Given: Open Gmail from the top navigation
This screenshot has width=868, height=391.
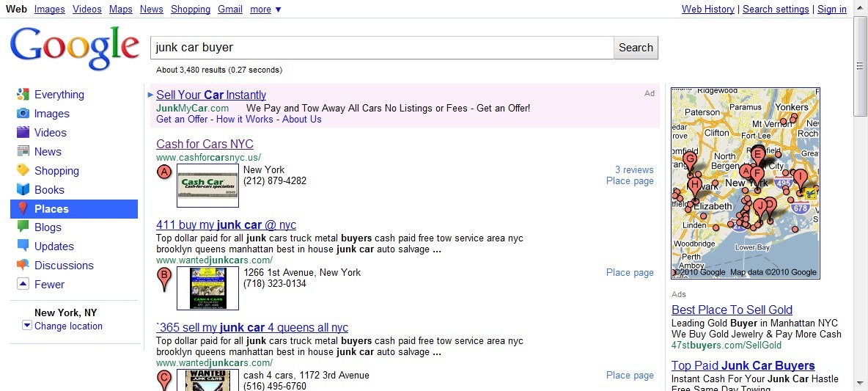Looking at the screenshot, I should coord(230,10).
